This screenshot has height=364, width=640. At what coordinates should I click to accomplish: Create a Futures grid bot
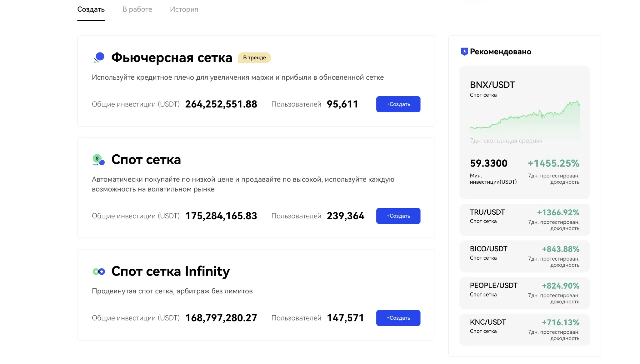click(x=398, y=104)
